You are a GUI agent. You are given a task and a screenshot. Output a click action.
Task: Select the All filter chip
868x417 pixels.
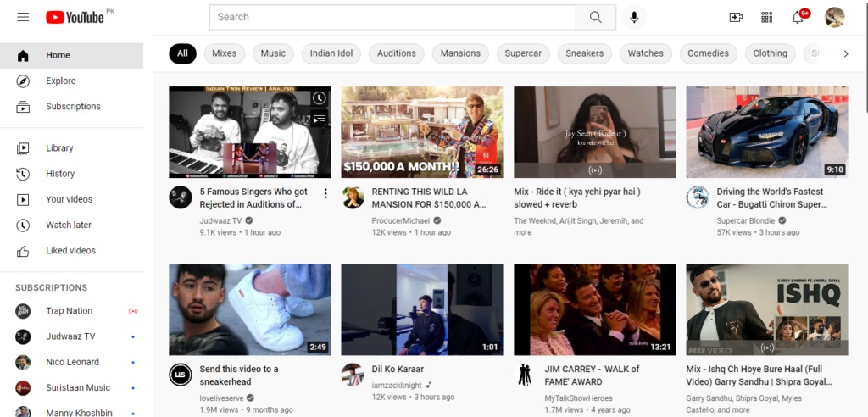pyautogui.click(x=183, y=53)
